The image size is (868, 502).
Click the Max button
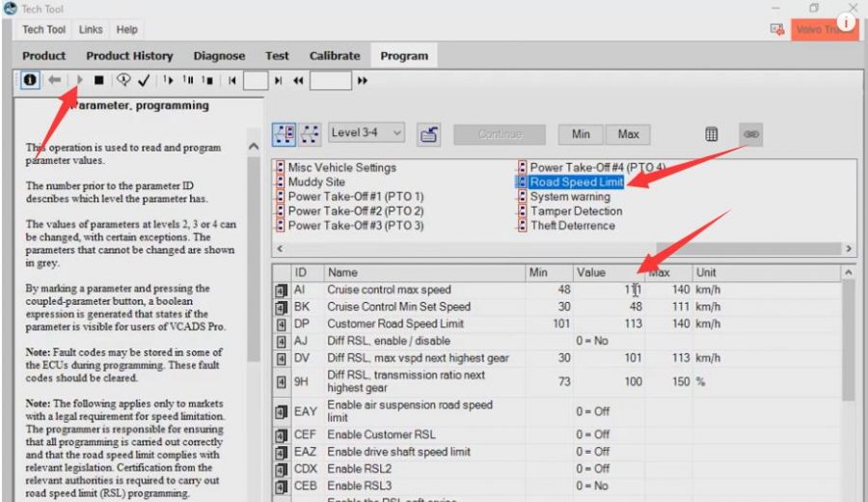point(628,134)
